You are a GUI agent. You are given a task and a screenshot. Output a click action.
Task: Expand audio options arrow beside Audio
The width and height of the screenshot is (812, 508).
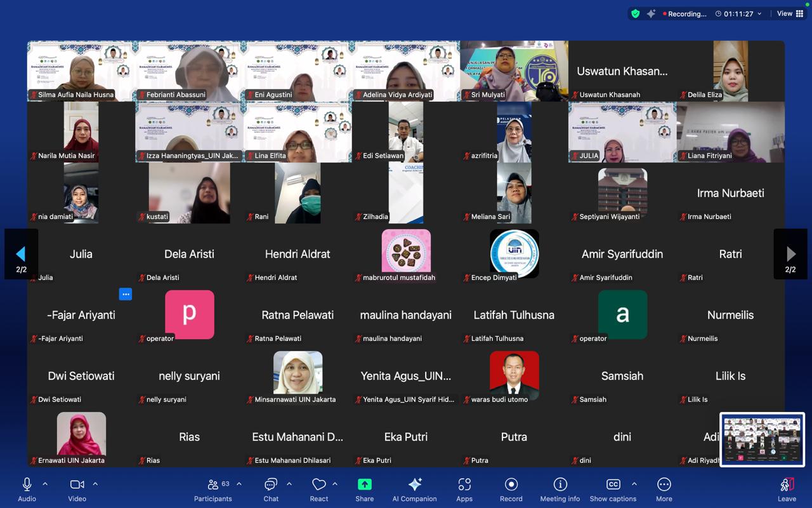(45, 484)
